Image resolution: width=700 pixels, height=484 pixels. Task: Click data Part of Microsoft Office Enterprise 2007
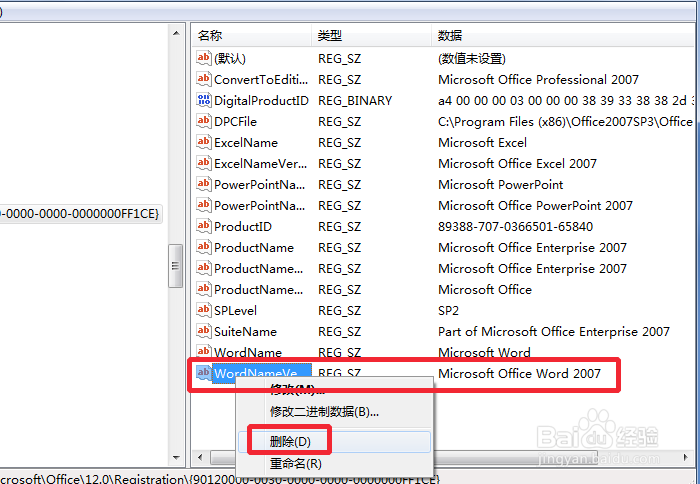[x=554, y=331]
